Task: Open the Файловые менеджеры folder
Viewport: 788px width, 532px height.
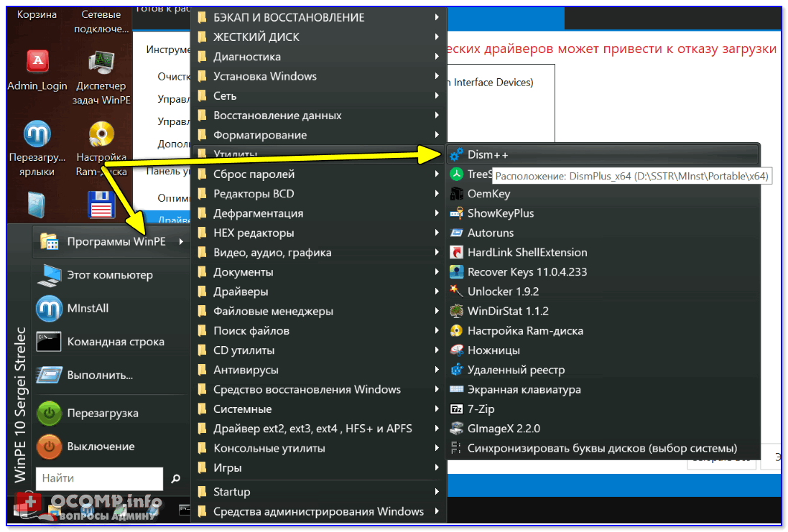Action: [x=273, y=311]
